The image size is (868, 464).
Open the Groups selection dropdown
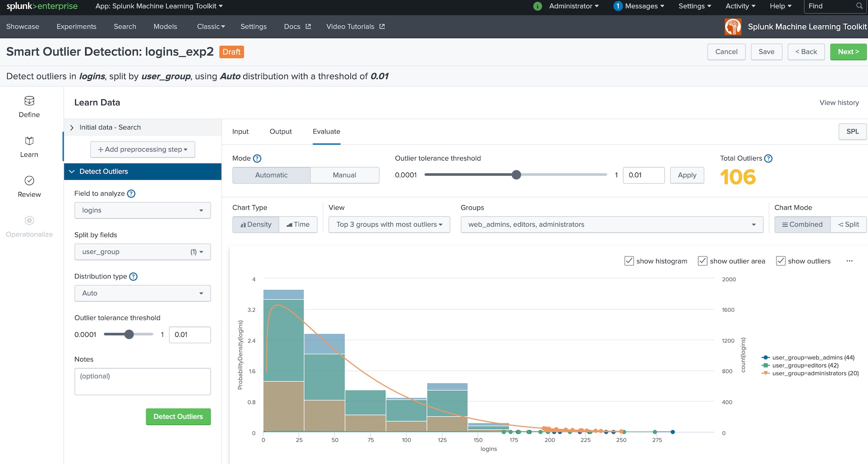[x=612, y=225]
